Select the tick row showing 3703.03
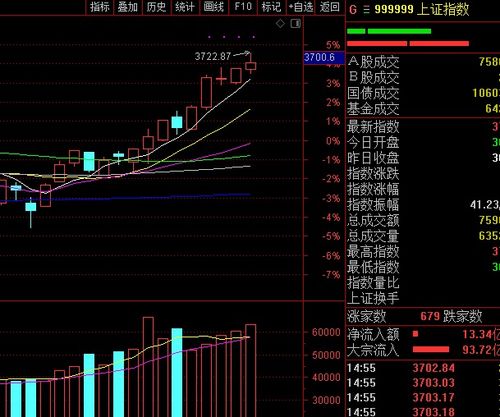This screenshot has width=500, height=417. point(423,383)
